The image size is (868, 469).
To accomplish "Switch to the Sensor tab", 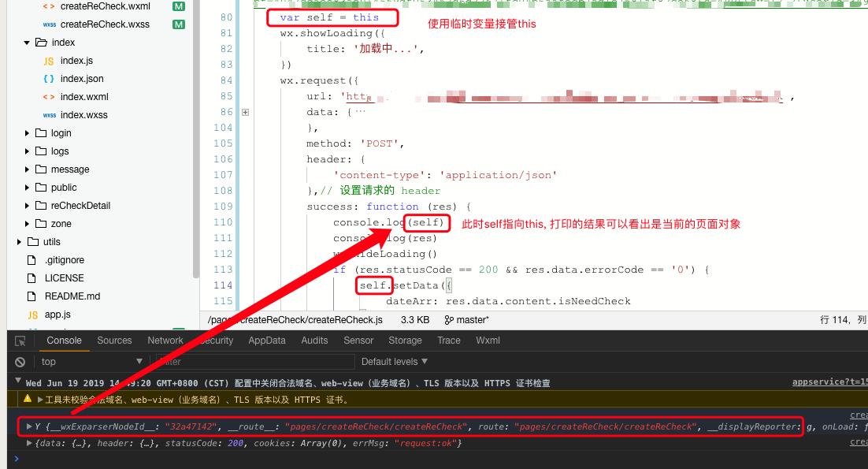I will tap(358, 341).
